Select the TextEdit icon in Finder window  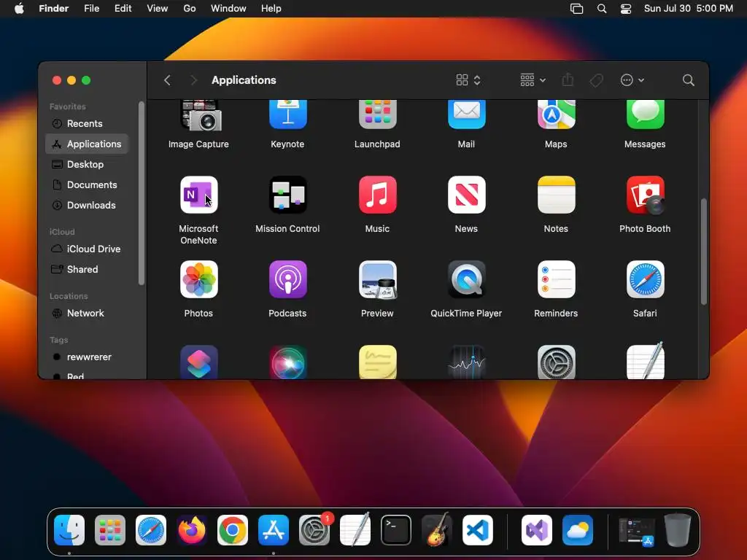(645, 360)
